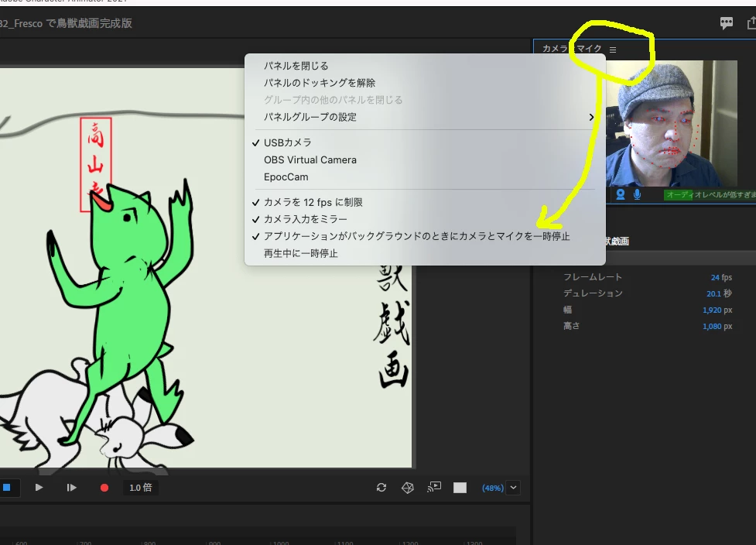Click the フレームレート label

click(593, 277)
